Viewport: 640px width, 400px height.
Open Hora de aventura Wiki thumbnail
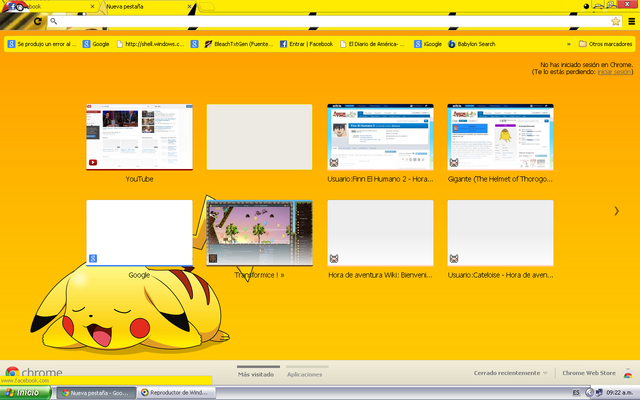pyautogui.click(x=380, y=233)
